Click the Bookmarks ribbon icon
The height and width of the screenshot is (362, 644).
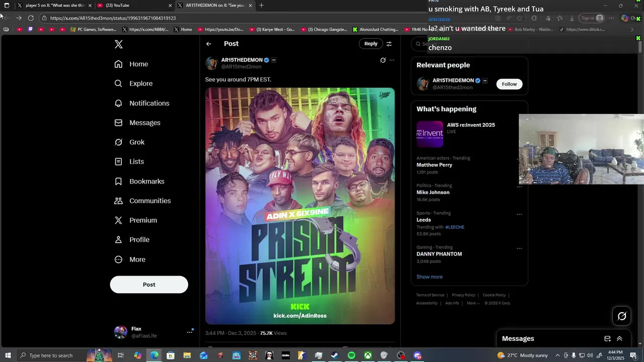(x=118, y=182)
